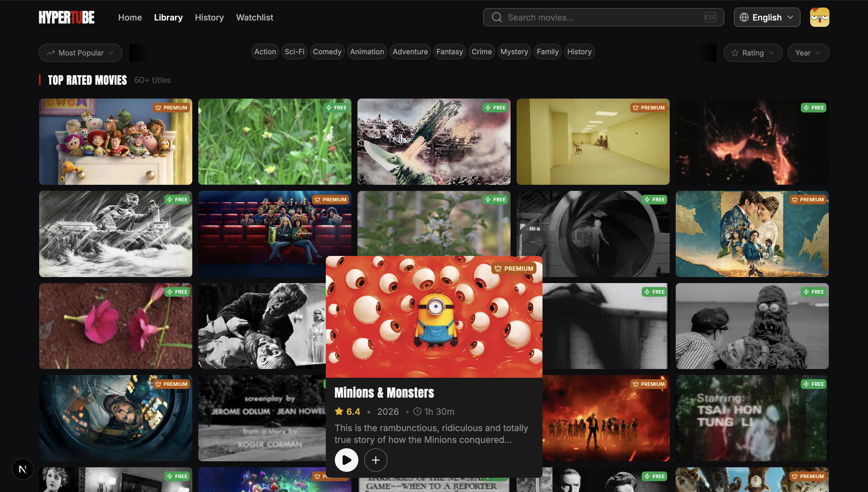Click PREMIUM badge on astronaut thumbnail

[171, 384]
